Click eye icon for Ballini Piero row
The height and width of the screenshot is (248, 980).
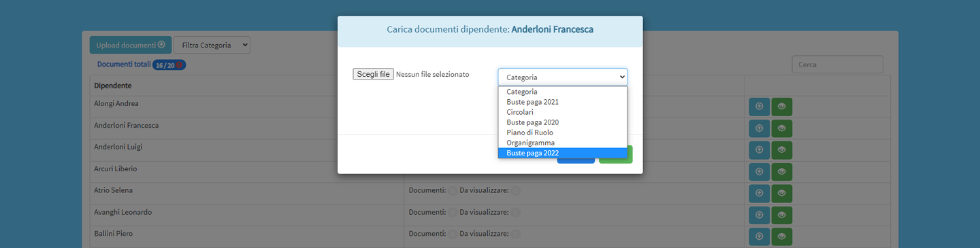[x=782, y=237]
